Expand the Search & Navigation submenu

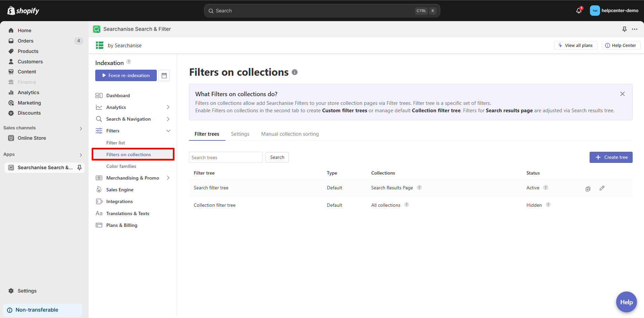coord(168,119)
